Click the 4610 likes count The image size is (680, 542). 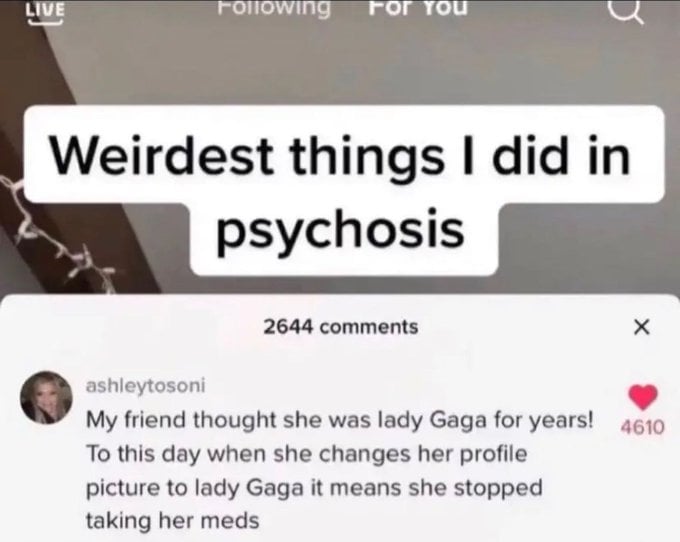[x=642, y=427]
